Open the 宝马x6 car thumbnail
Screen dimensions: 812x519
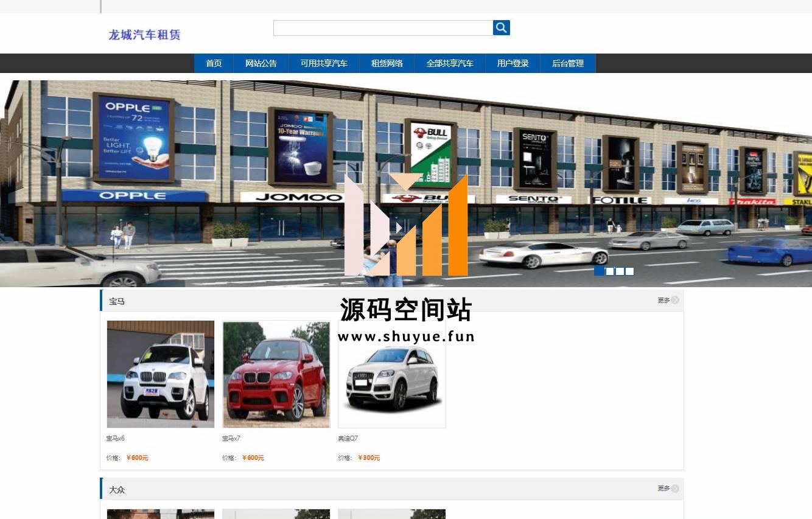click(x=161, y=374)
